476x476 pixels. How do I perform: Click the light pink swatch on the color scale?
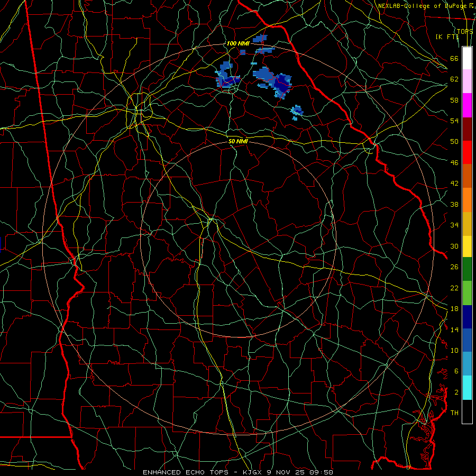click(467, 81)
